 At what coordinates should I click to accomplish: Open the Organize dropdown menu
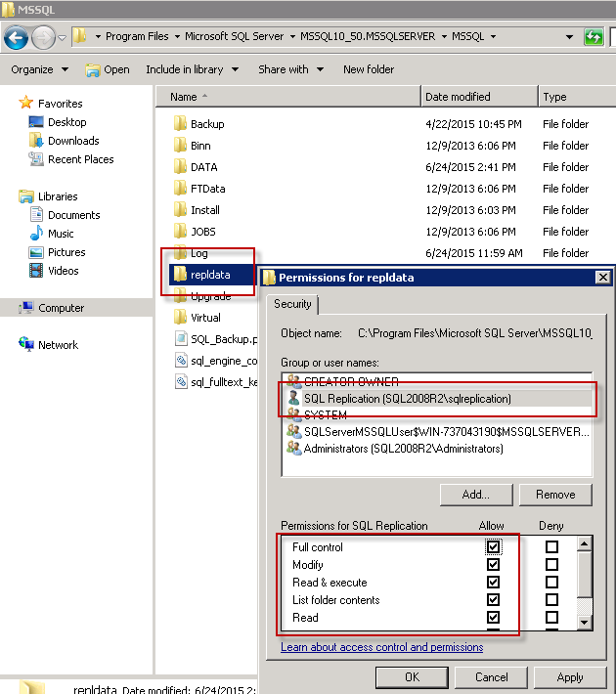(x=39, y=69)
